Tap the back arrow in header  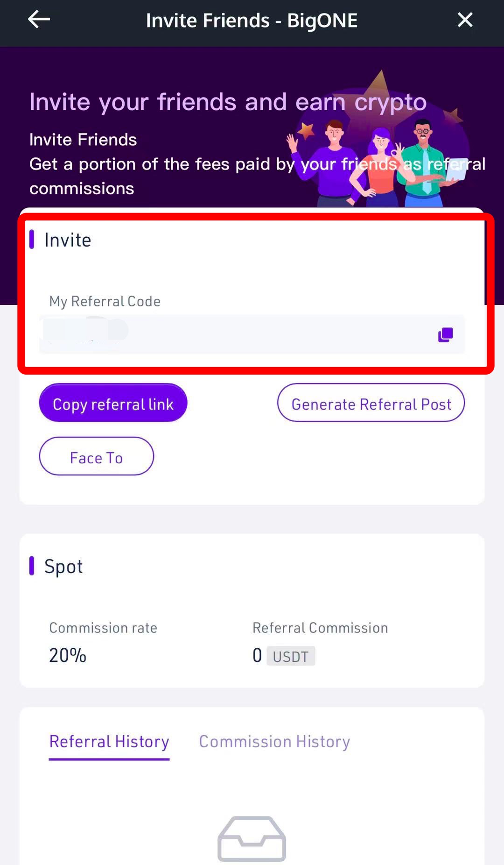[39, 20]
